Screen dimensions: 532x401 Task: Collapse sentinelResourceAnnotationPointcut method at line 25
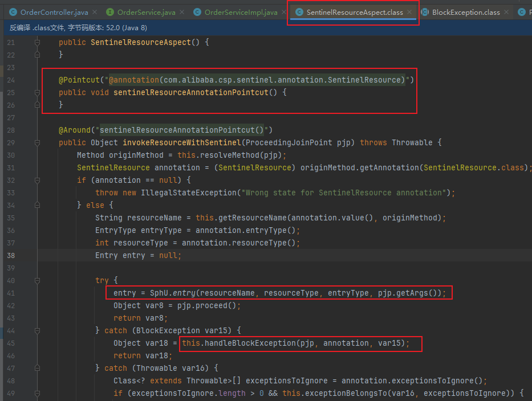click(37, 92)
